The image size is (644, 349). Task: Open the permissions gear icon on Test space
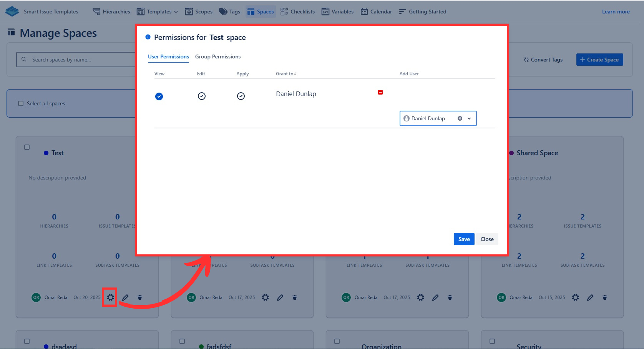click(x=110, y=297)
